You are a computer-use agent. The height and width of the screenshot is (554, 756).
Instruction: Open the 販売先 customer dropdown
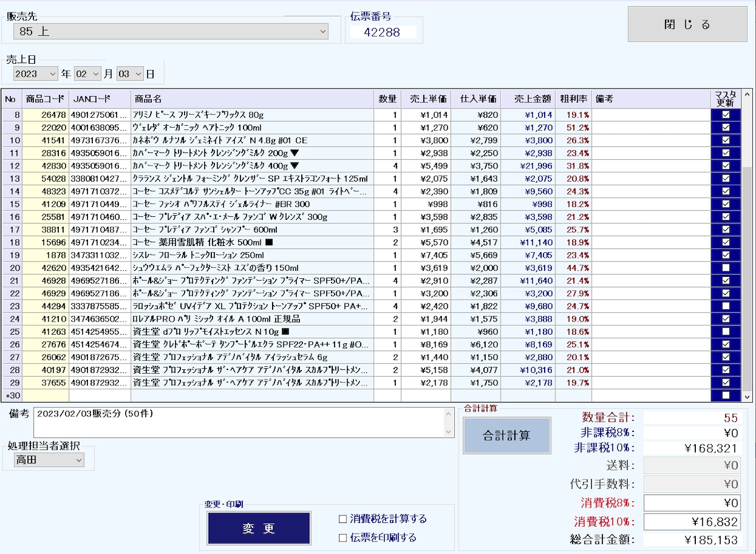pyautogui.click(x=171, y=31)
